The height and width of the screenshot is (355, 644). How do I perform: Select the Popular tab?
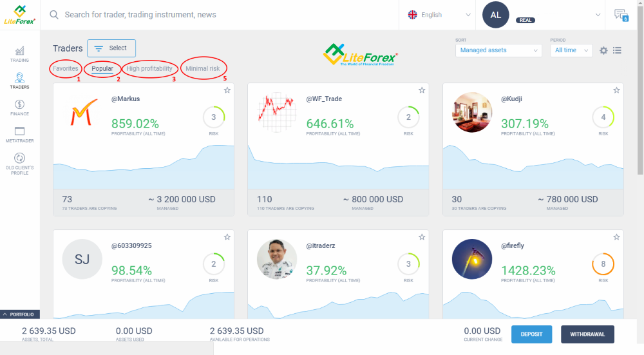pyautogui.click(x=102, y=69)
